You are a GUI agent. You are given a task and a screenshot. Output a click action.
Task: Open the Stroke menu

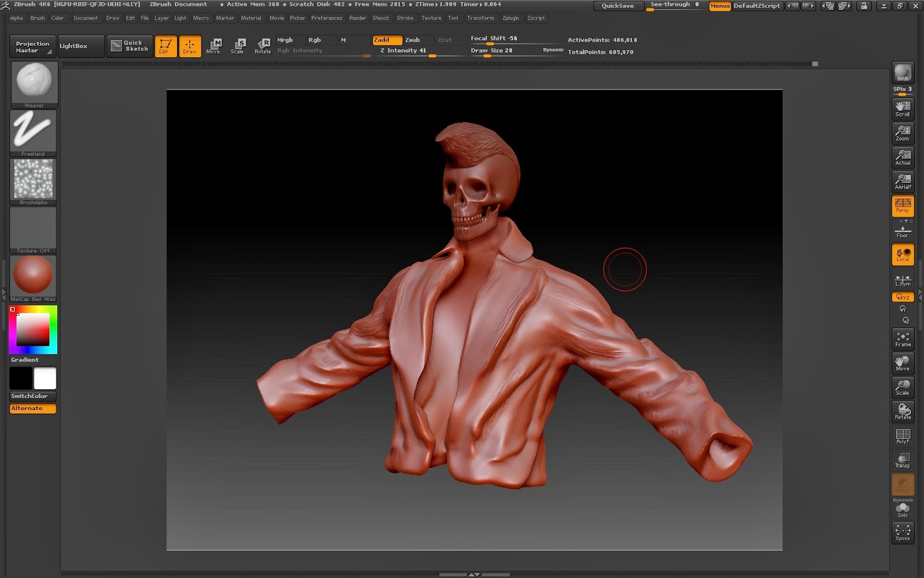(405, 18)
